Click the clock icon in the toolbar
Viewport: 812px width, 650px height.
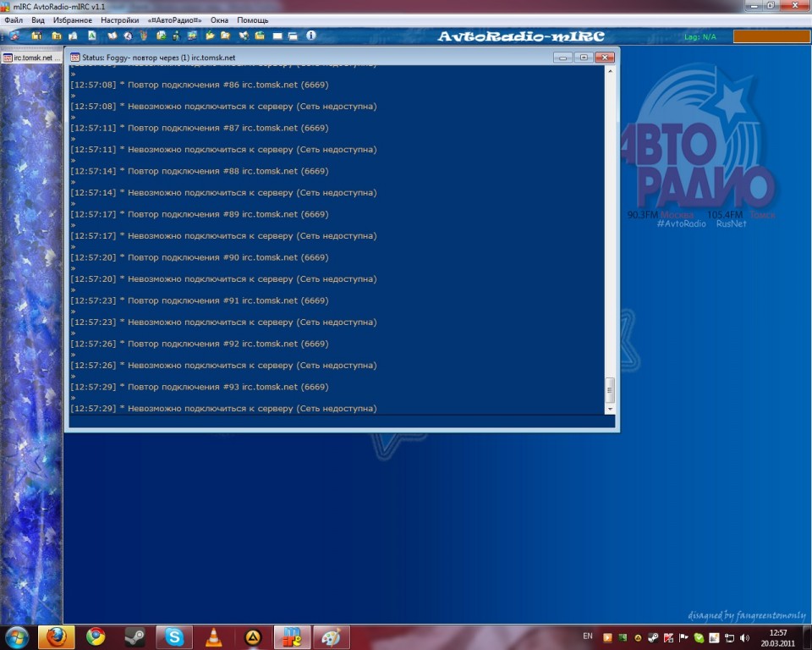pyautogui.click(x=127, y=36)
